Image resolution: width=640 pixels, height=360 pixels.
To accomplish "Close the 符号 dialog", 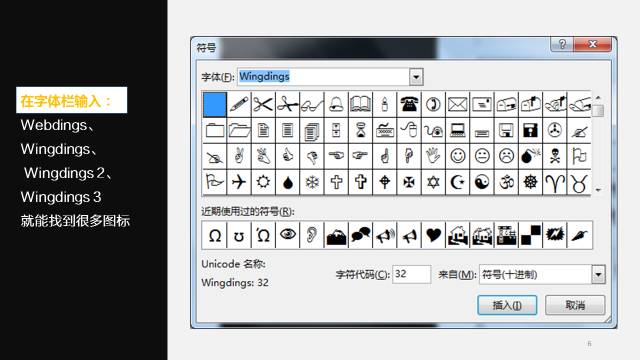I will pyautogui.click(x=593, y=44).
